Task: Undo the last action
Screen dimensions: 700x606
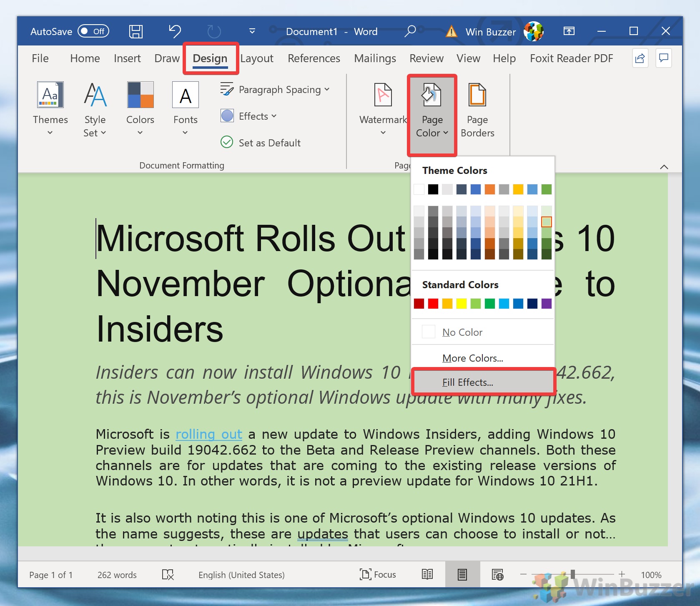Action: (x=175, y=31)
